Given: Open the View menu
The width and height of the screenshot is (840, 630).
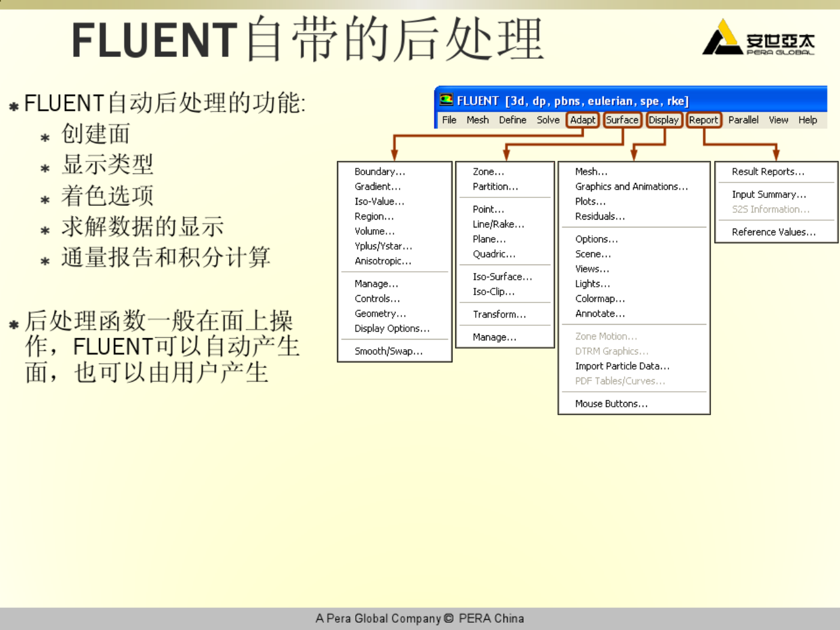Looking at the screenshot, I should pyautogui.click(x=778, y=120).
